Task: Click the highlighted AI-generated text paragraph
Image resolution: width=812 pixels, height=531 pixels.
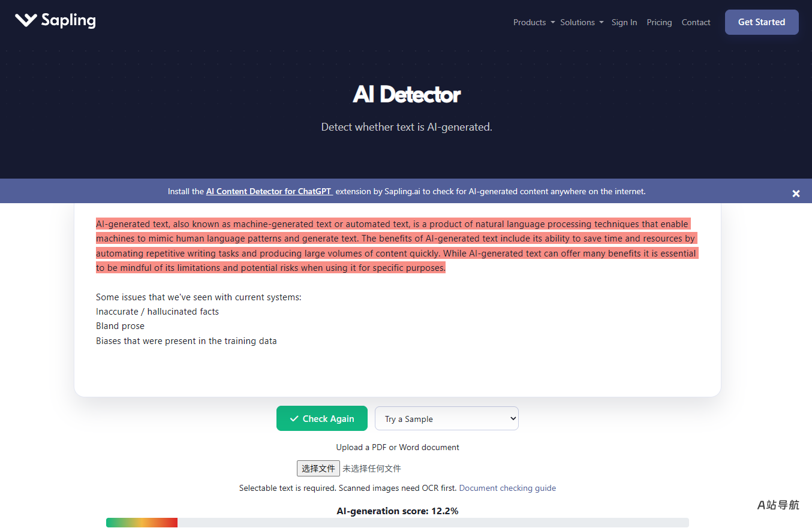Action: click(x=396, y=246)
